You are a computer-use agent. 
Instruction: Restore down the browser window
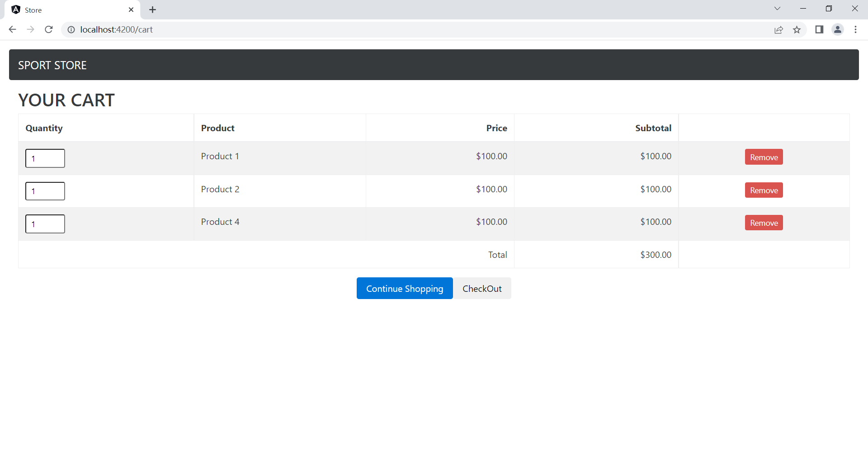(829, 9)
